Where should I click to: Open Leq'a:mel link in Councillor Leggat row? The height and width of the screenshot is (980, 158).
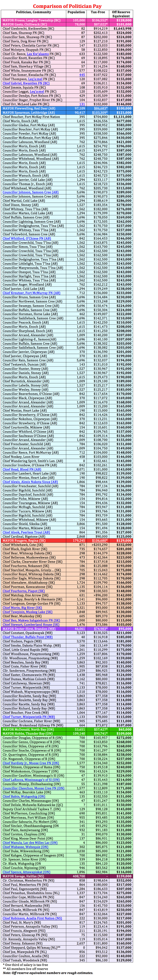point(37,92)
